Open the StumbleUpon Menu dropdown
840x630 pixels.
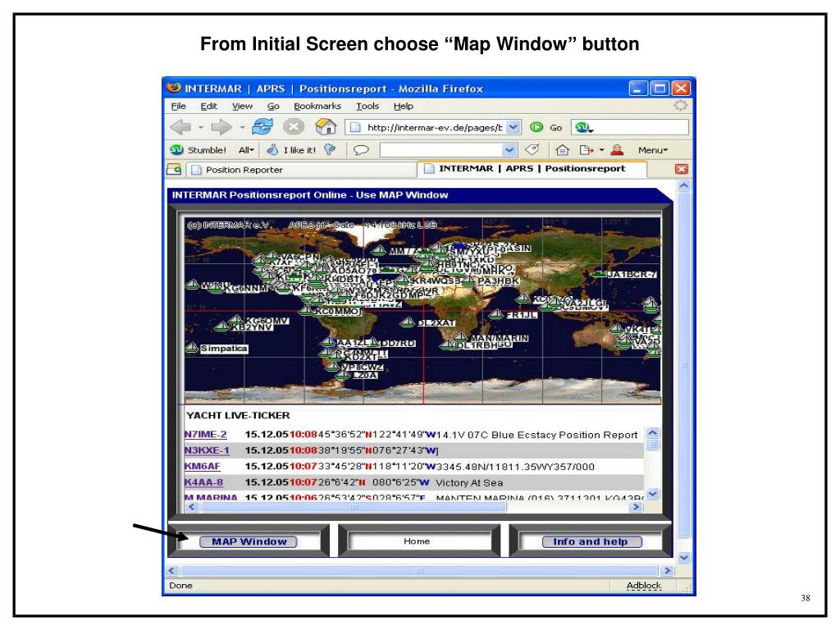tap(652, 150)
